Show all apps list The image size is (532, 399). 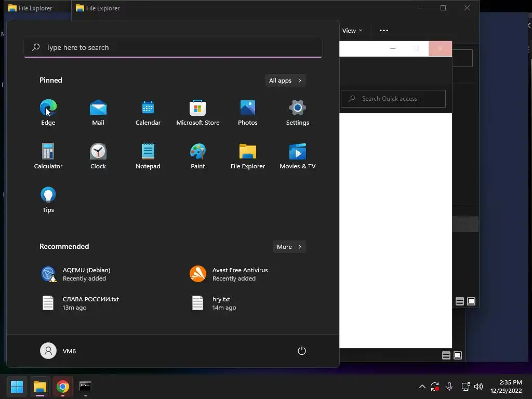click(285, 81)
